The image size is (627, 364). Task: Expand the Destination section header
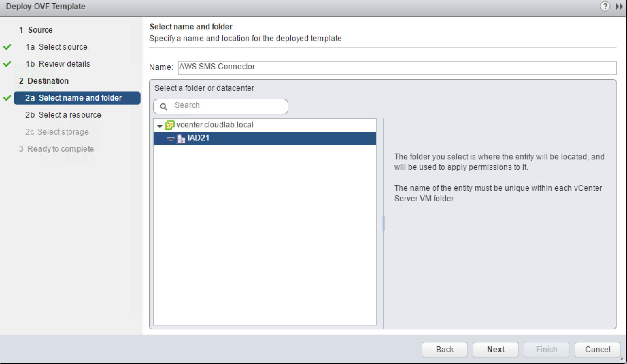[x=48, y=81]
